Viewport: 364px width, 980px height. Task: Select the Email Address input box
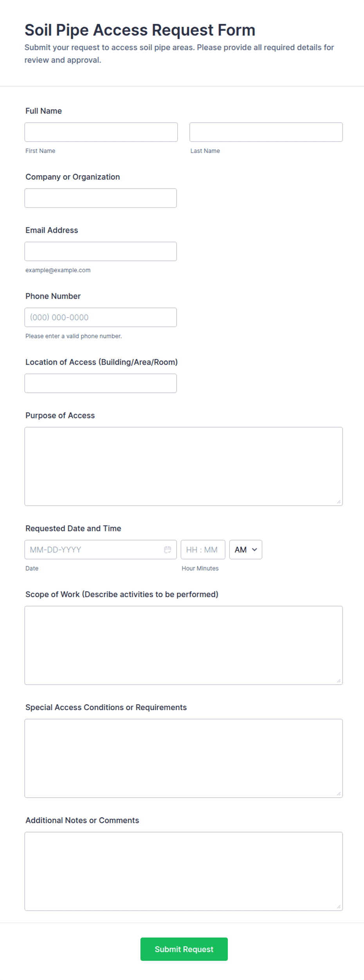pyautogui.click(x=101, y=251)
